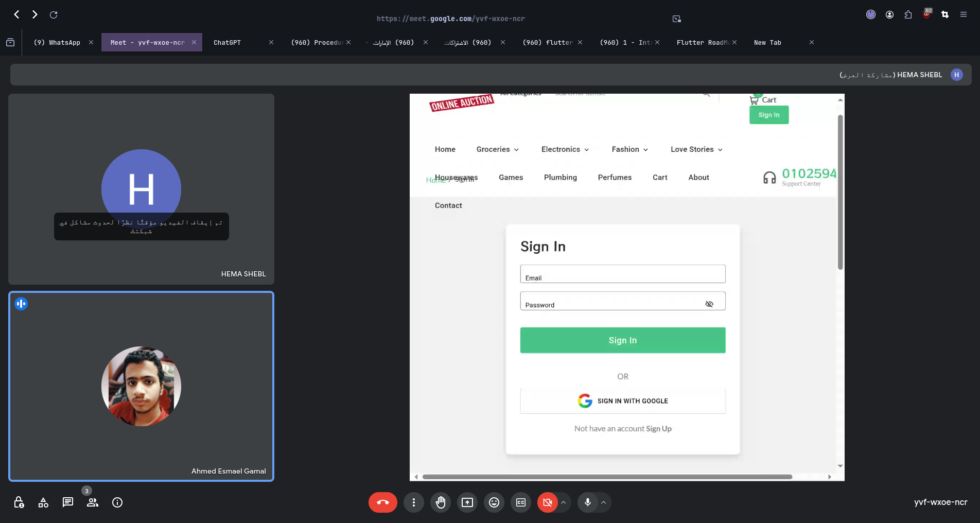Click the purple circle browser toolbar icon
The image size is (980, 523).
coord(871,14)
